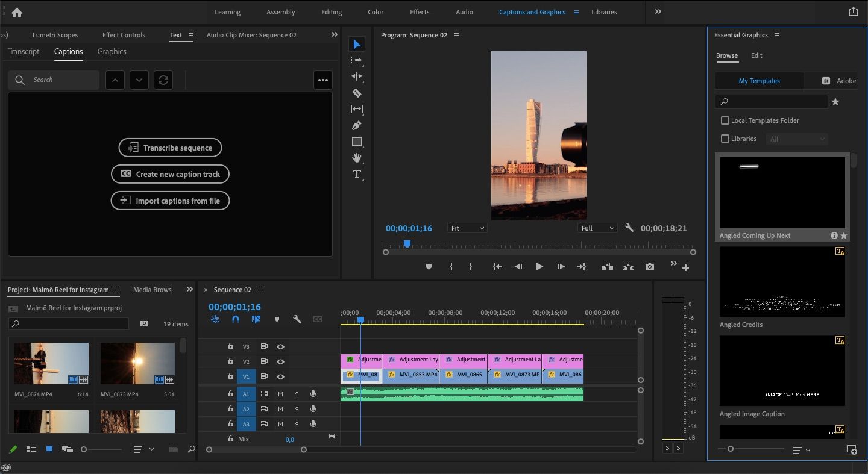Screen dimensions: 868x474
Task: Mute audio track A1
Action: [x=281, y=393]
